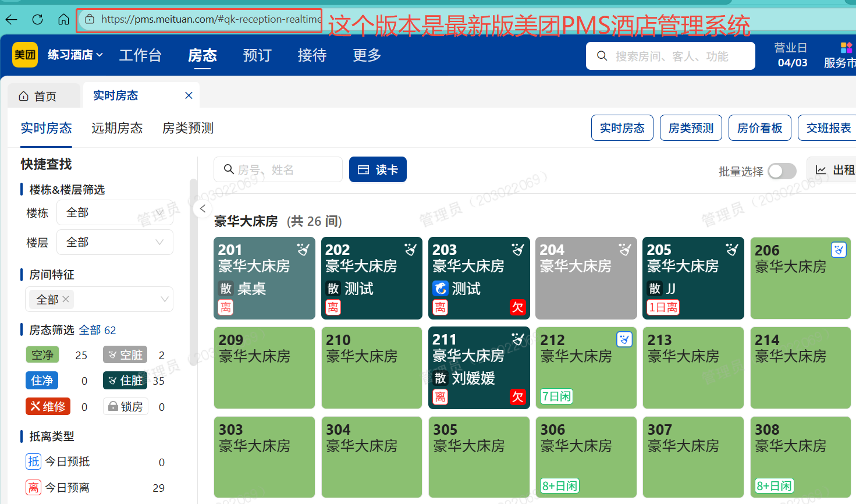This screenshot has height=504, width=856.
Task: Enable the 批量选择 batch select switch
Action: click(x=782, y=171)
